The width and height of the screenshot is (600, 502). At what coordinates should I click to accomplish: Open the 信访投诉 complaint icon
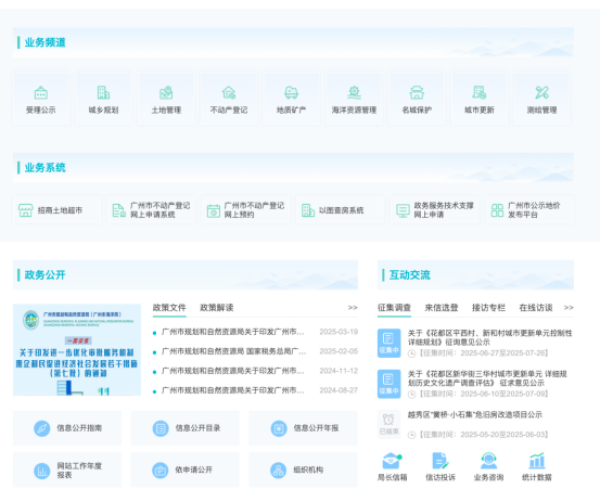coord(440,461)
